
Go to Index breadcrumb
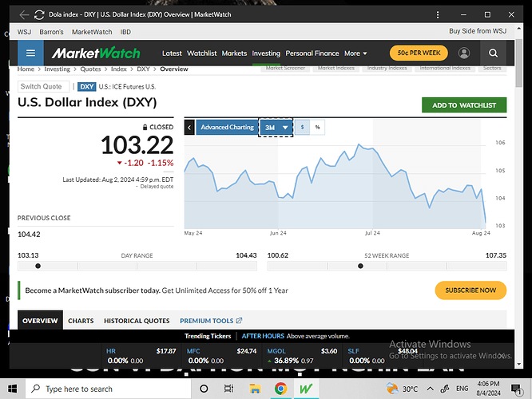tap(119, 69)
